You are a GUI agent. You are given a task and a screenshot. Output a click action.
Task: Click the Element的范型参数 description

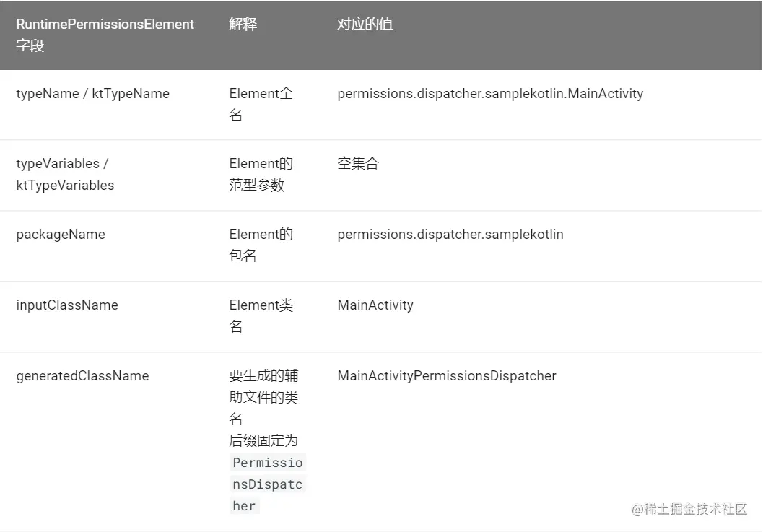261,174
